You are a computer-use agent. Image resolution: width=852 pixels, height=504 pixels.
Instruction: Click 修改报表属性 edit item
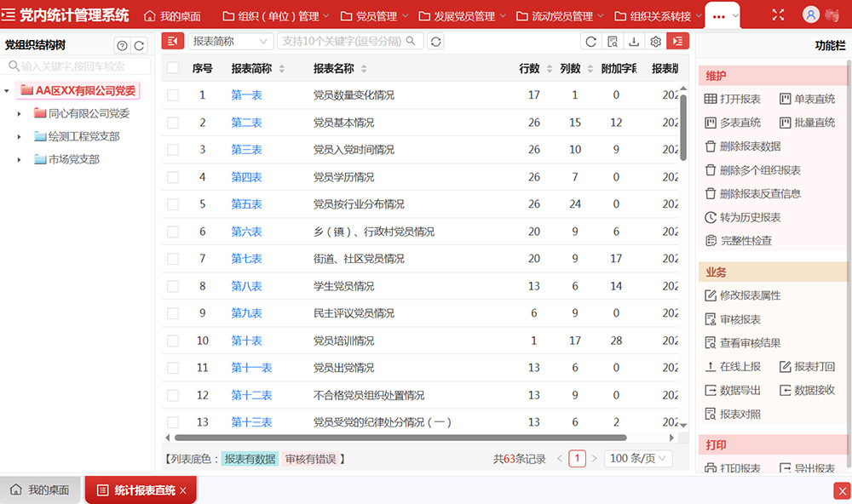(x=743, y=295)
